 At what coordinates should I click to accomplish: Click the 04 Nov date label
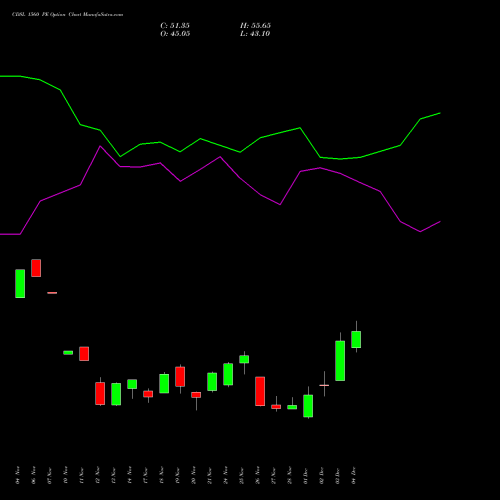tap(18, 475)
